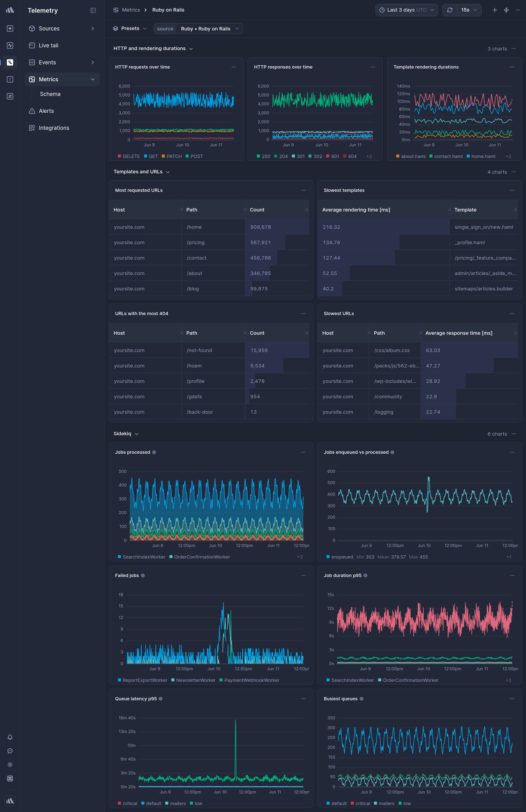Viewport: 526px width, 812px height.
Task: Collapse the sidebar panel icon next to Telemetry
Action: tap(93, 10)
